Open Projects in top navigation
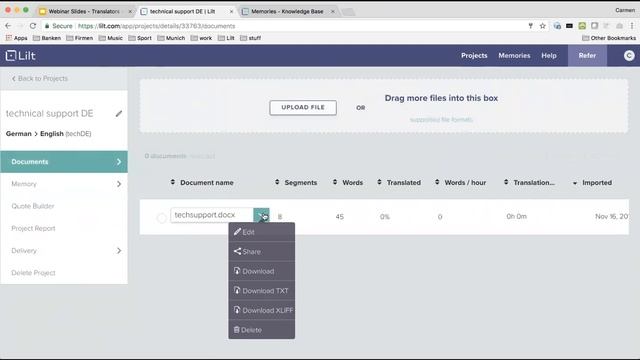Viewport: 640px width, 360px height. pyautogui.click(x=474, y=56)
